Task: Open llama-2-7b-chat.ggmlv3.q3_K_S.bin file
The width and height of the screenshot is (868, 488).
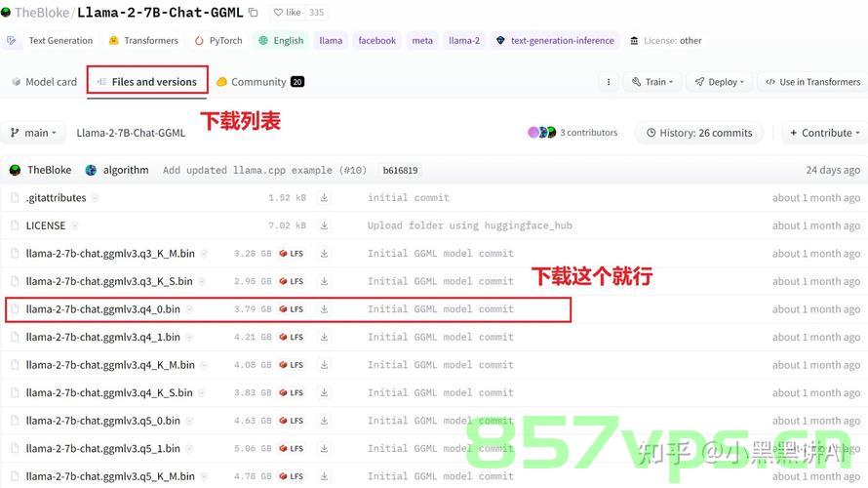Action: point(109,281)
